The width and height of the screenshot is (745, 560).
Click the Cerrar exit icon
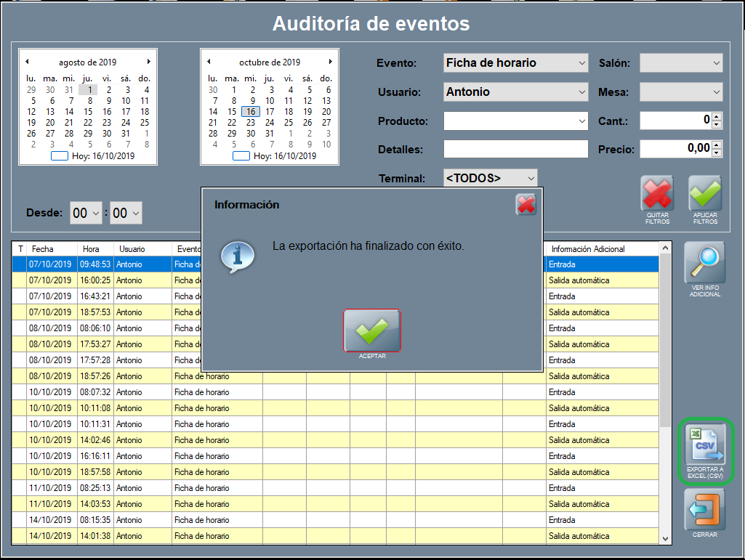tap(704, 510)
